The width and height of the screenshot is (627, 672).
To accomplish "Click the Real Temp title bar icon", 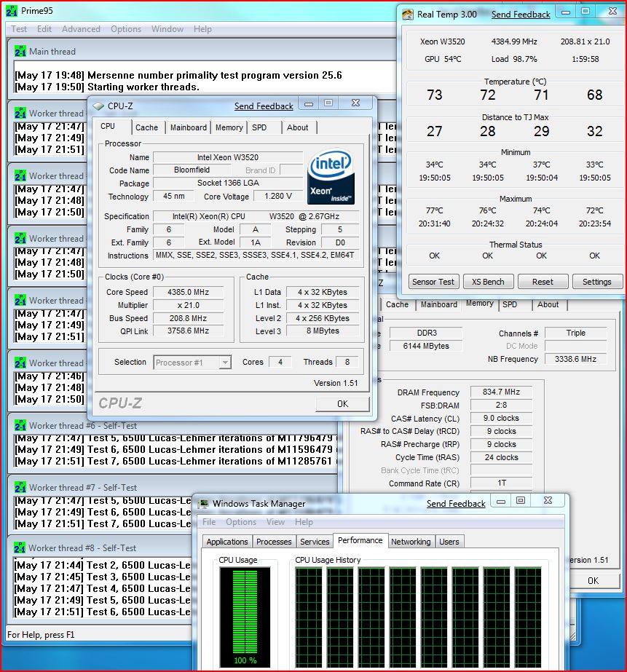I will pos(407,15).
